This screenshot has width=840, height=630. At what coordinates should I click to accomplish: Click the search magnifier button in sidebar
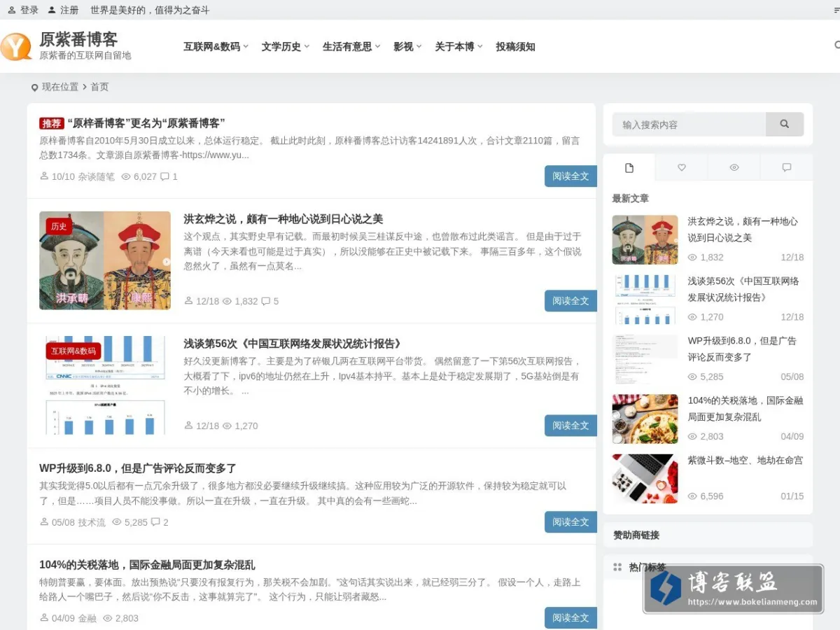pos(785,124)
